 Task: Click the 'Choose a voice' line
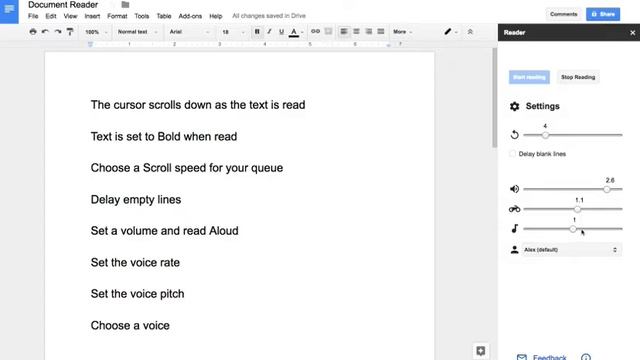[130, 326]
